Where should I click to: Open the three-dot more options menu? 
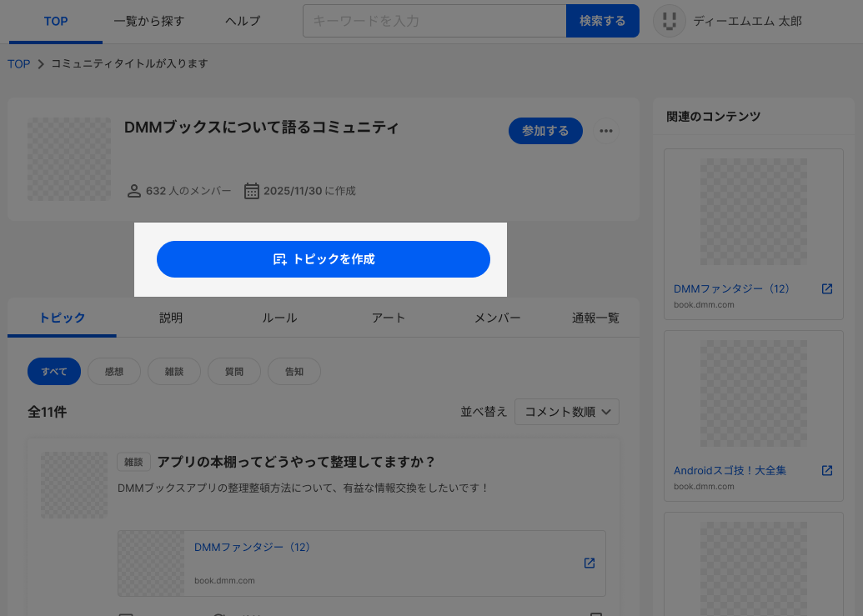click(606, 131)
